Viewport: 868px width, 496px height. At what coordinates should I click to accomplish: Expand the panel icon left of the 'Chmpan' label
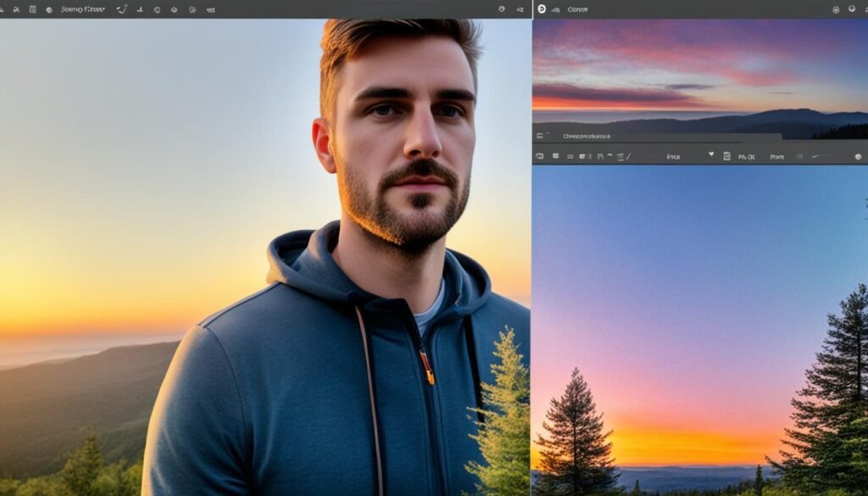(x=539, y=136)
